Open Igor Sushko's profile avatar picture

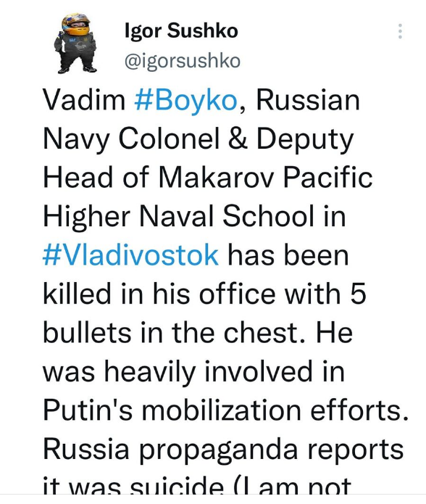pyautogui.click(x=75, y=43)
